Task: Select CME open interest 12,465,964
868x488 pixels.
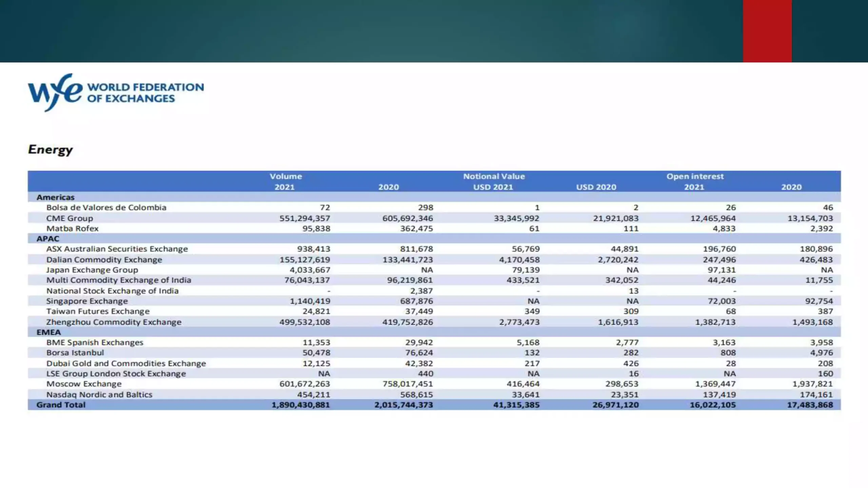Action: click(713, 218)
